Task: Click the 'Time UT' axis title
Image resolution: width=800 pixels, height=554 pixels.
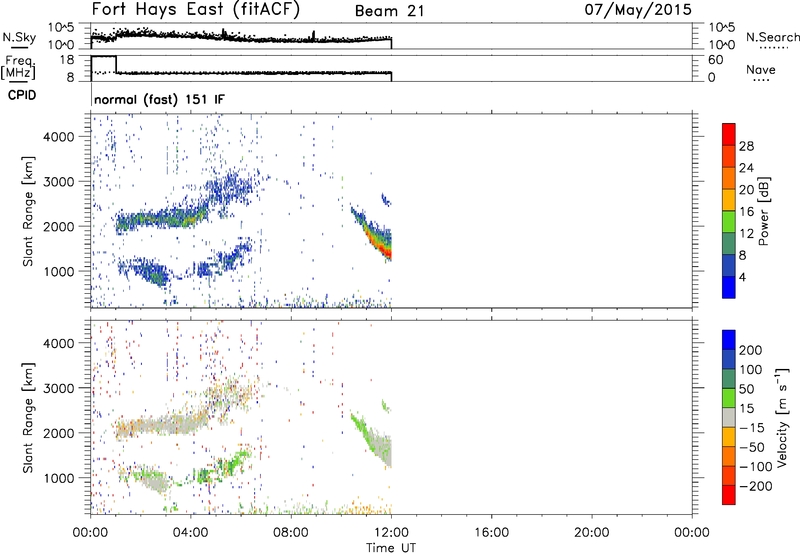Action: pyautogui.click(x=391, y=548)
